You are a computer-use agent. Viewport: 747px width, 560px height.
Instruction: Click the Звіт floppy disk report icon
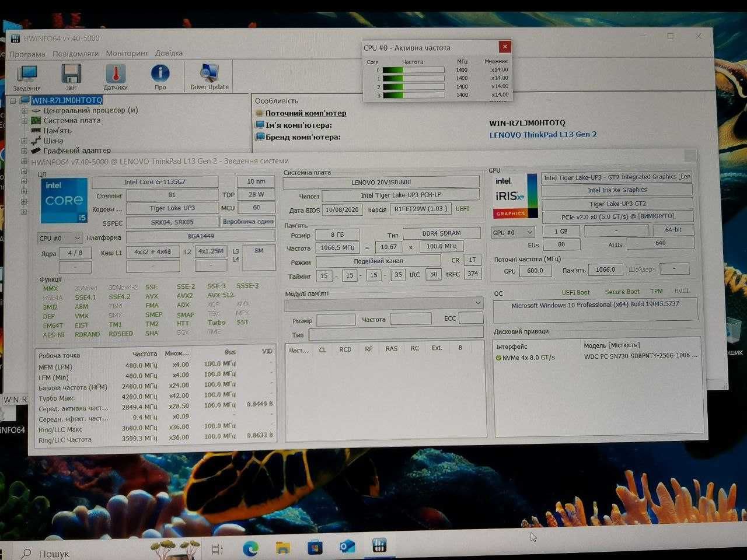tap(71, 78)
